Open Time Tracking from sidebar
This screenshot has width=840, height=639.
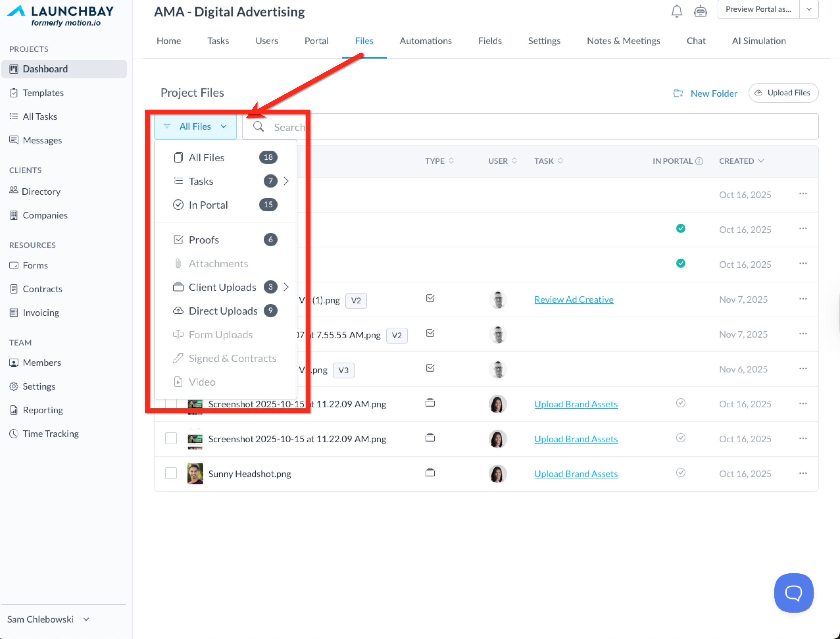click(x=51, y=434)
